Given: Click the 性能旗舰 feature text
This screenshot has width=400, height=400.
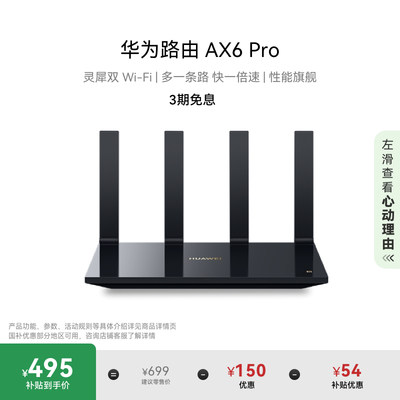Looking at the screenshot, I should tap(293, 77).
